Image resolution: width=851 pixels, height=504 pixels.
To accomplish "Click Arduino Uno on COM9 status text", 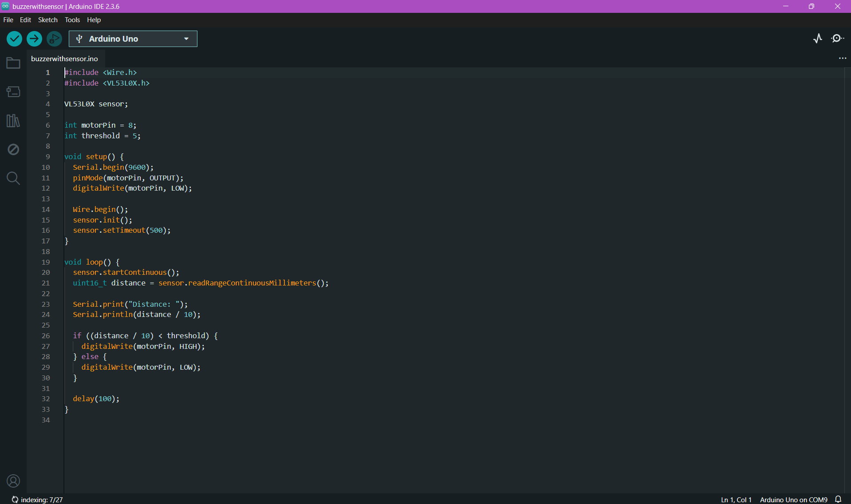I will 793,500.
